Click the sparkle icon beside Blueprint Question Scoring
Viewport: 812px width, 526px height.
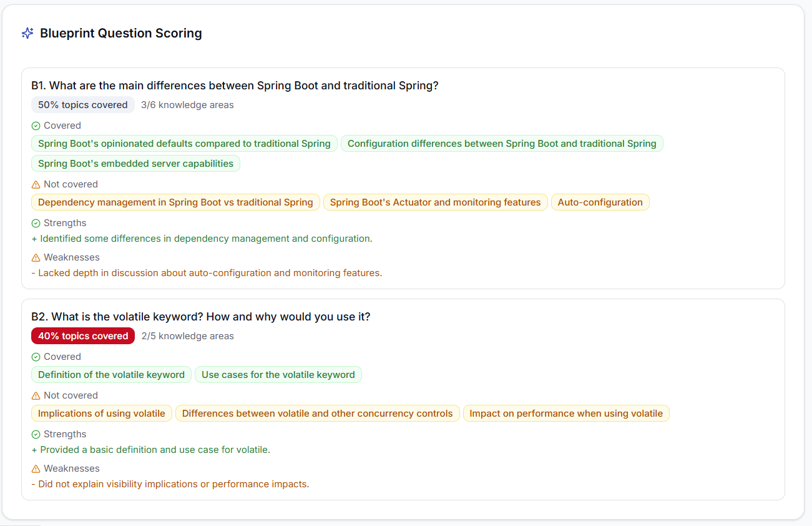tap(27, 32)
